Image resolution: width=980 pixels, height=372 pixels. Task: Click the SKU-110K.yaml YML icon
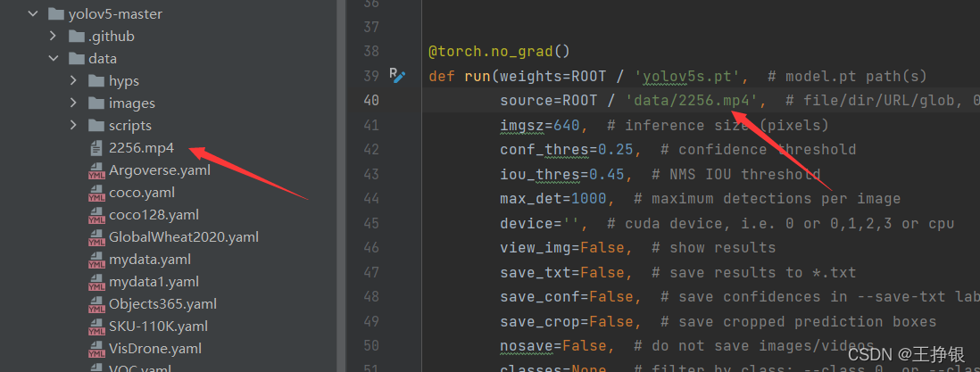click(x=96, y=327)
